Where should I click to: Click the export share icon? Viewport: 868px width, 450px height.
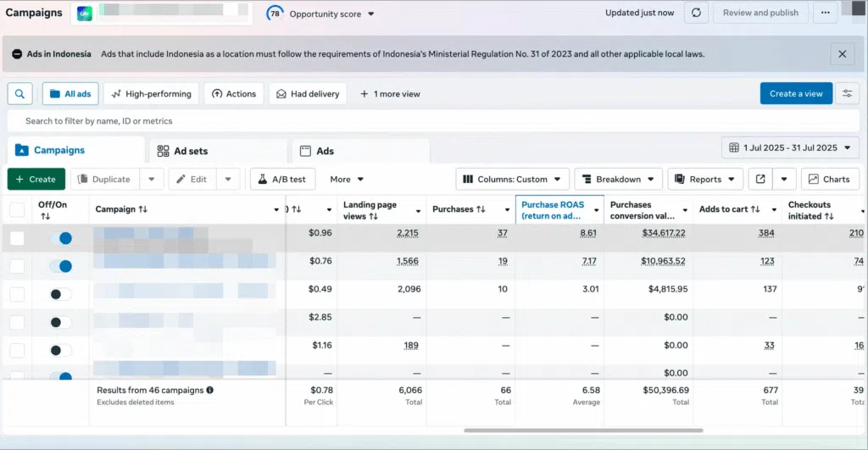pyautogui.click(x=760, y=179)
